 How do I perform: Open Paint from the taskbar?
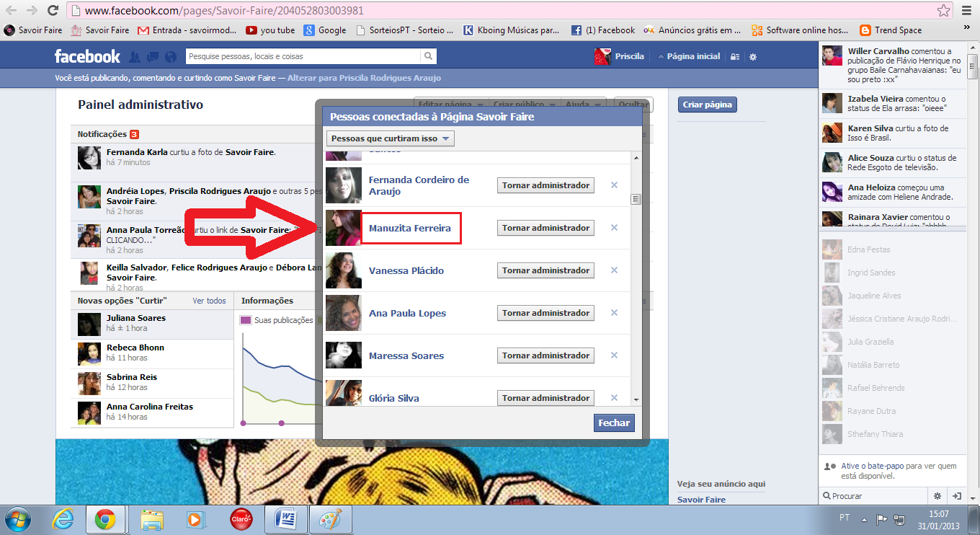pos(330,519)
